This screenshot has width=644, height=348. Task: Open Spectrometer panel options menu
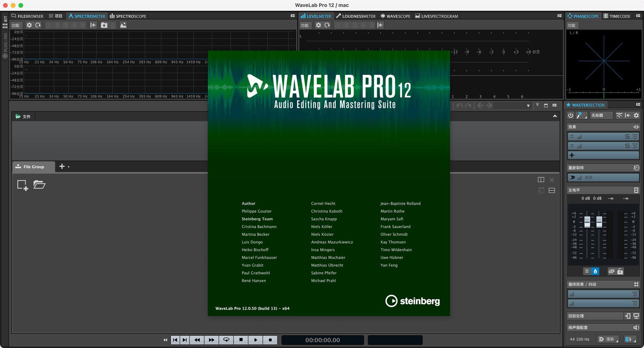click(x=292, y=16)
